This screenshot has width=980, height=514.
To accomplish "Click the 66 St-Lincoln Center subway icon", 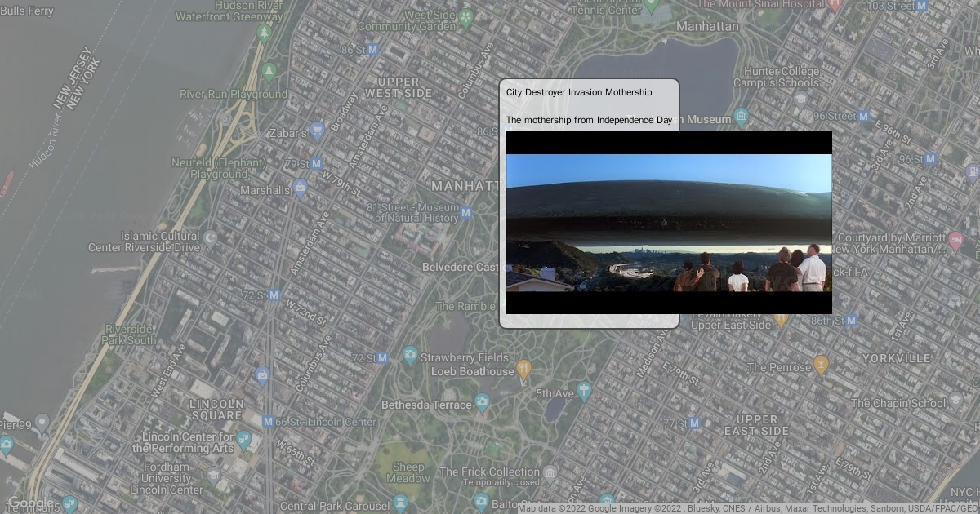I will coord(268,422).
